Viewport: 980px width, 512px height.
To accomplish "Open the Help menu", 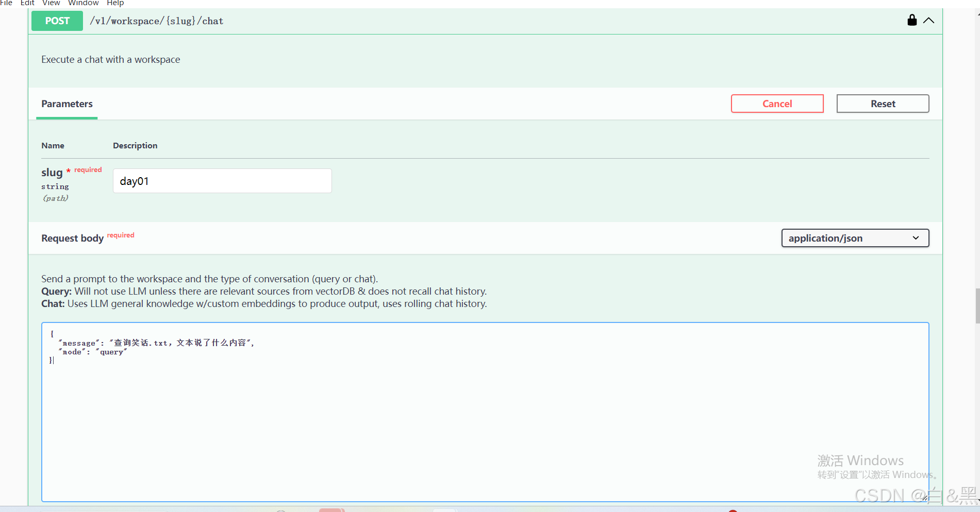I will 115,3.
